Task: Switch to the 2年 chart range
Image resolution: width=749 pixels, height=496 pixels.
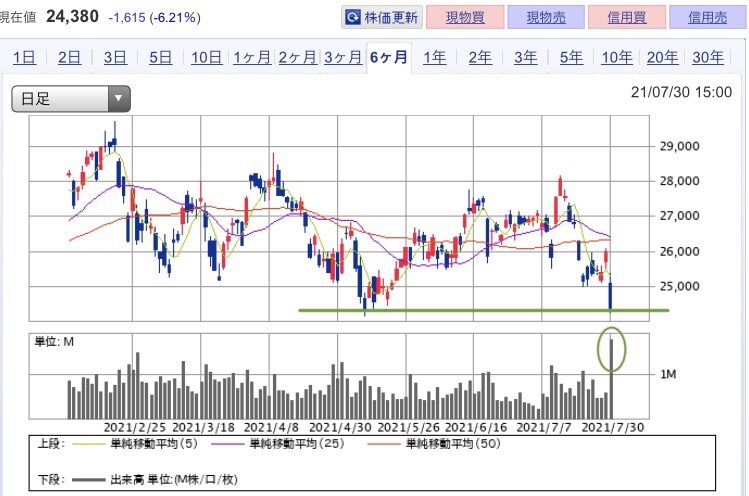Action: 480,58
